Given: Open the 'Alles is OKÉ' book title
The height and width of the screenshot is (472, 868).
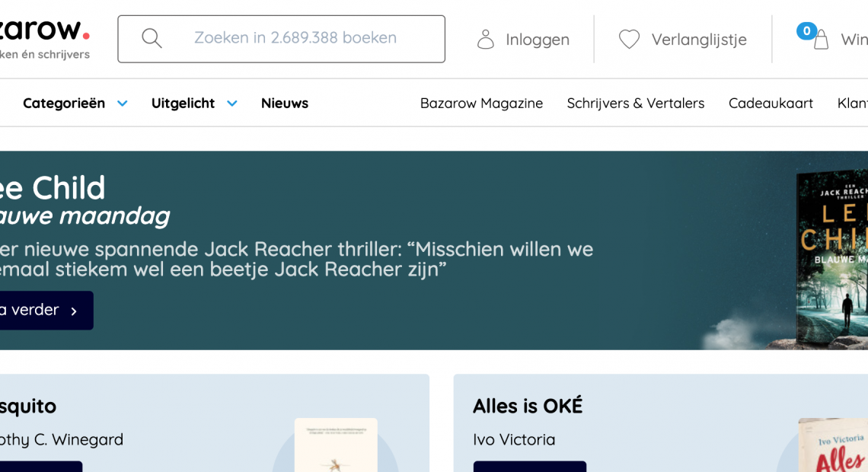Looking at the screenshot, I should coord(528,406).
